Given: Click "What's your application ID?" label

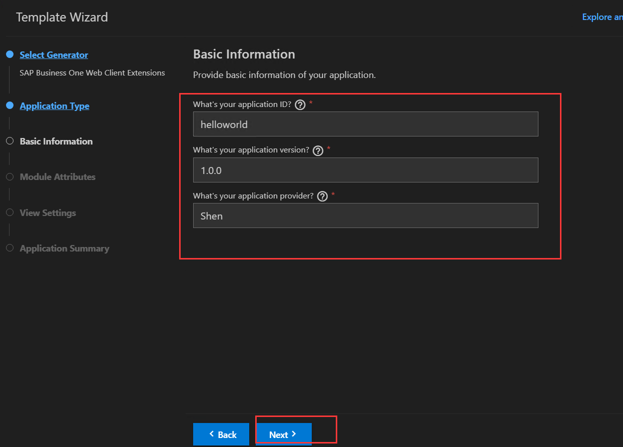Looking at the screenshot, I should 242,104.
